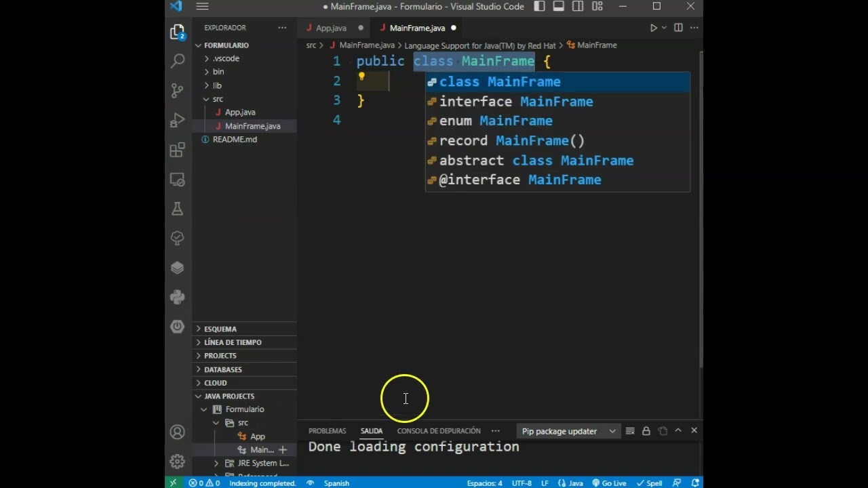Split the editor to the right
This screenshot has width=868, height=488.
(678, 28)
